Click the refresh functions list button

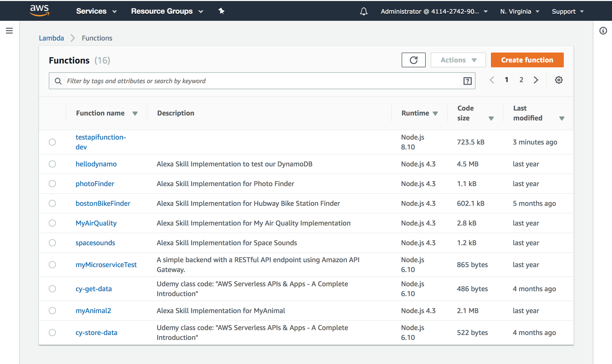(x=413, y=60)
